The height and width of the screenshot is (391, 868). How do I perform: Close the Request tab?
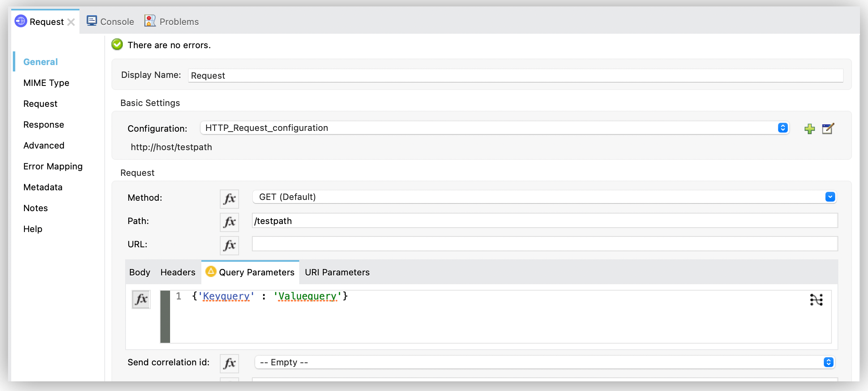[x=71, y=22]
